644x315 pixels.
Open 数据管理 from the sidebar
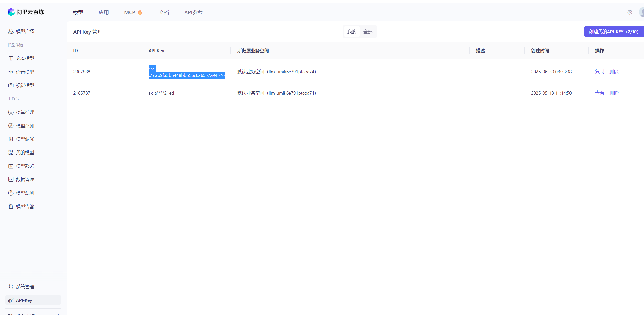[25, 179]
